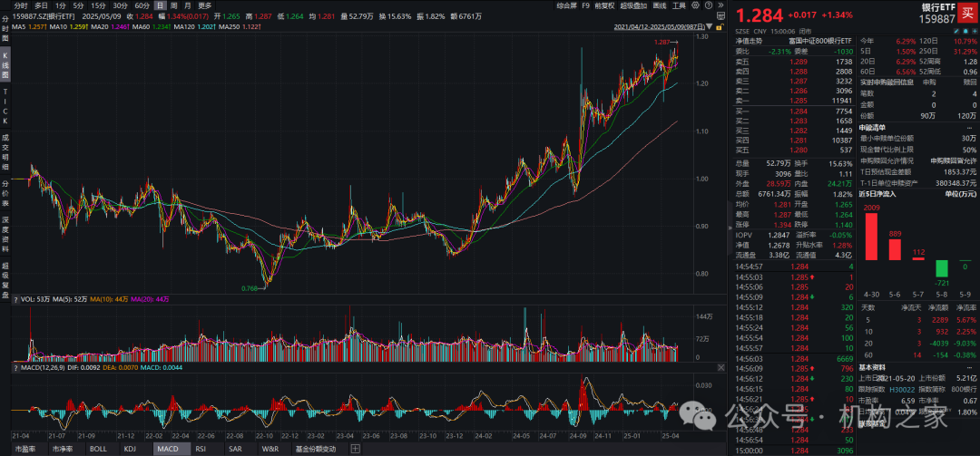Open 工具 menu
The image size is (980, 456).
coord(679,5)
